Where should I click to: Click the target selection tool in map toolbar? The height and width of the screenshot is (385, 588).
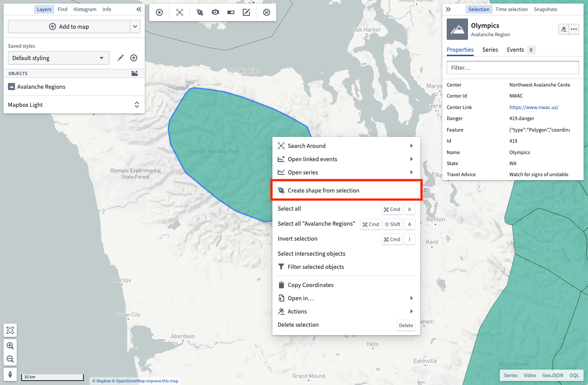point(159,12)
